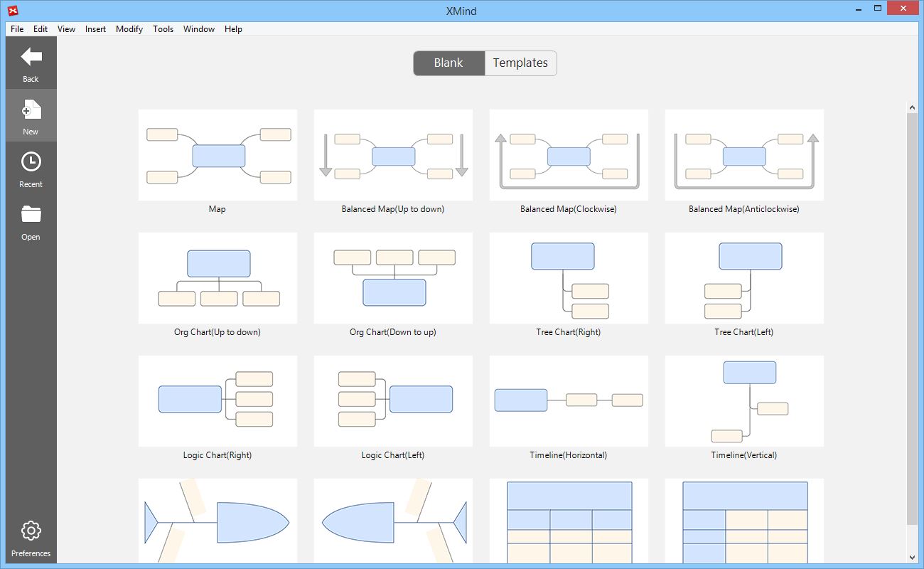Click the Open folder icon
The image size is (924, 569).
(31, 214)
